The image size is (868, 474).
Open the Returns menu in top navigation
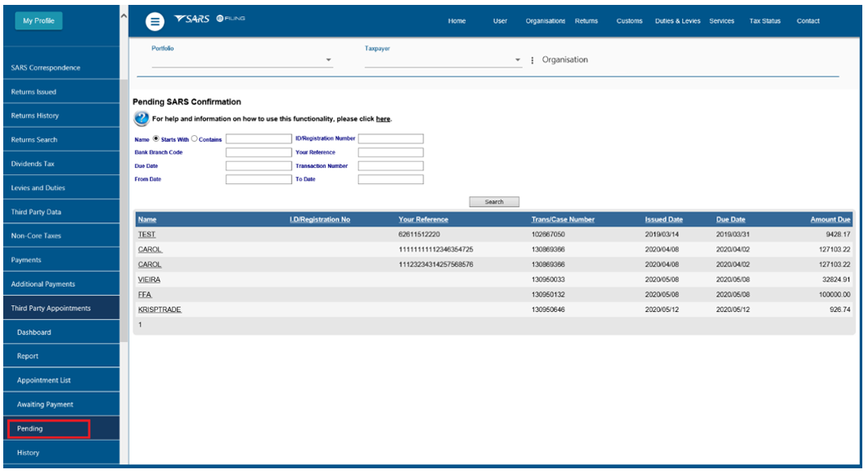[x=585, y=21]
